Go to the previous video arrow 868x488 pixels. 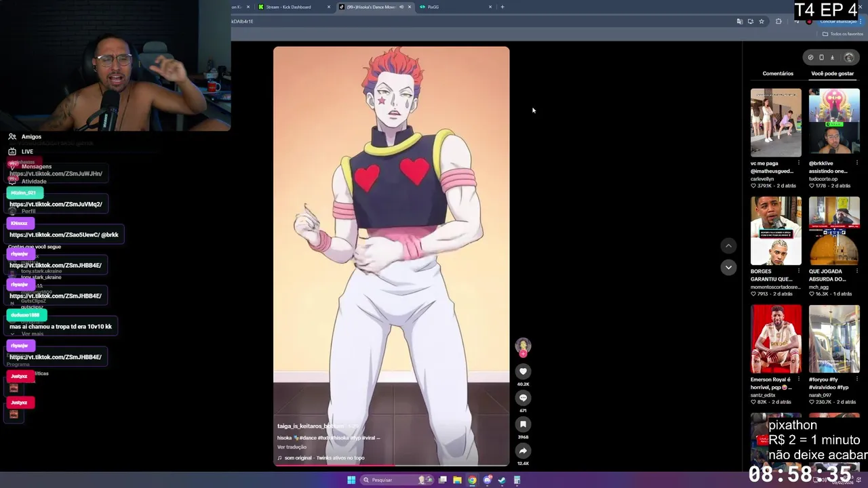728,246
